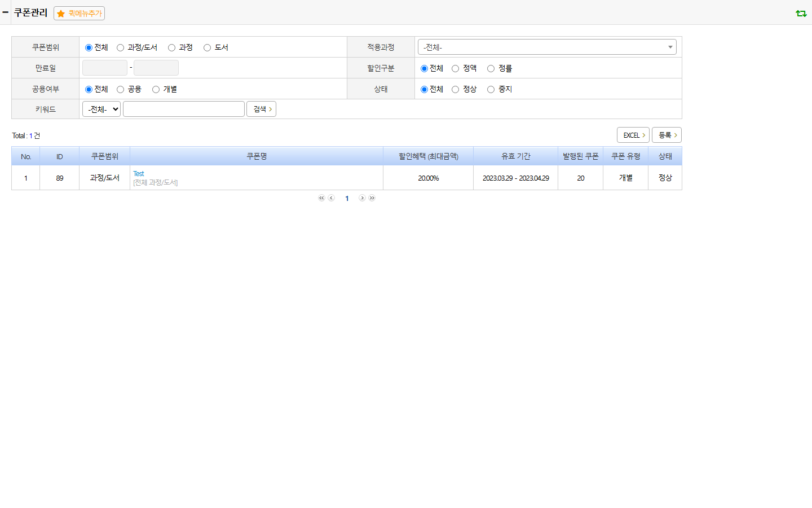The image size is (812, 508).
Task: Click the 등록 button
Action: (x=667, y=135)
